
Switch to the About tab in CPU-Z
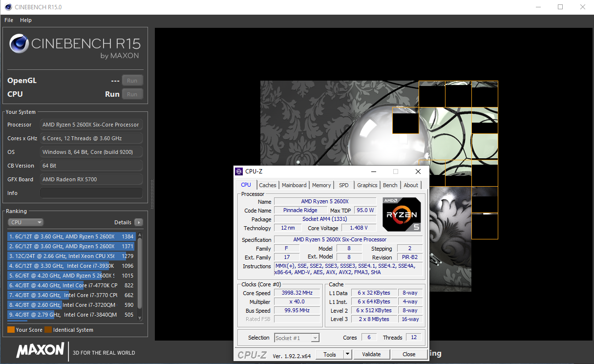[x=411, y=185]
